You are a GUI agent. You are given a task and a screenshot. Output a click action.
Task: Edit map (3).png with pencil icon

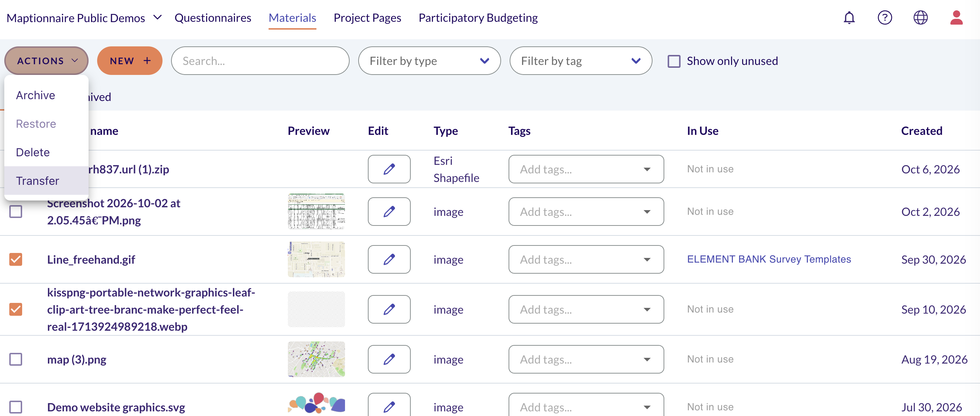(389, 359)
